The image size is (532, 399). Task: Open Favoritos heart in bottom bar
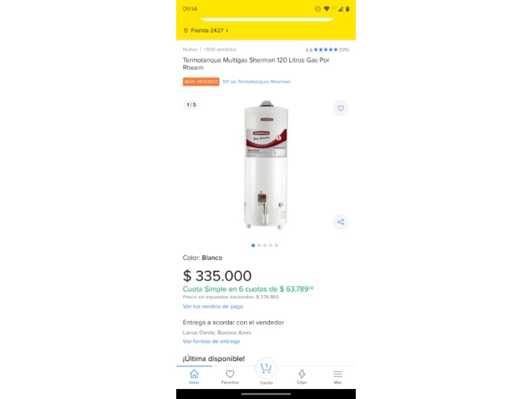pos(230,377)
